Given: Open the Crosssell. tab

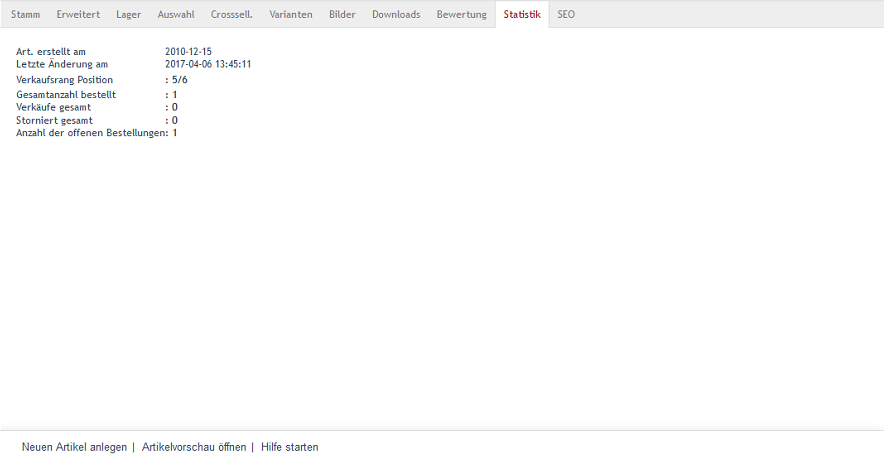Looking at the screenshot, I should [x=231, y=15].
